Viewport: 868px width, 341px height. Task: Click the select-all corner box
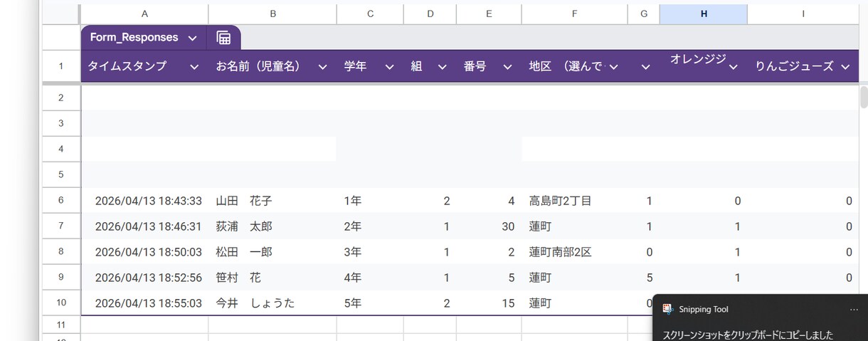[x=60, y=14]
